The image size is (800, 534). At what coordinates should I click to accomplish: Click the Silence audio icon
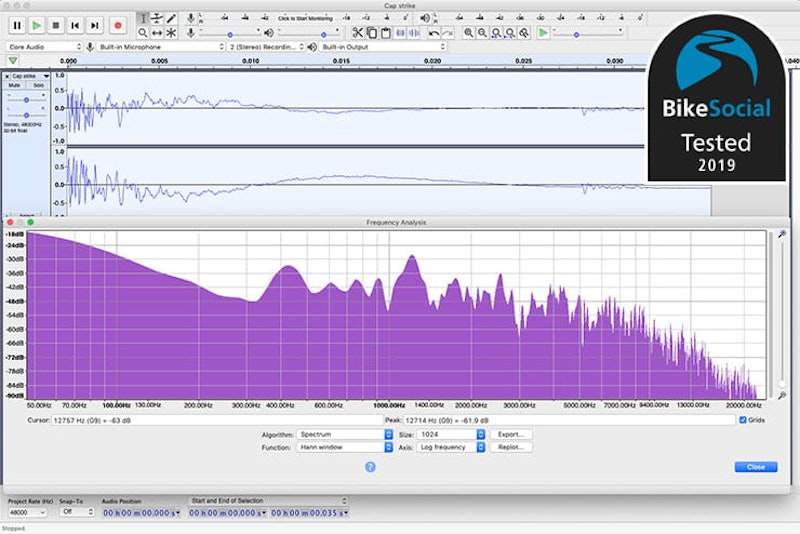[x=414, y=33]
